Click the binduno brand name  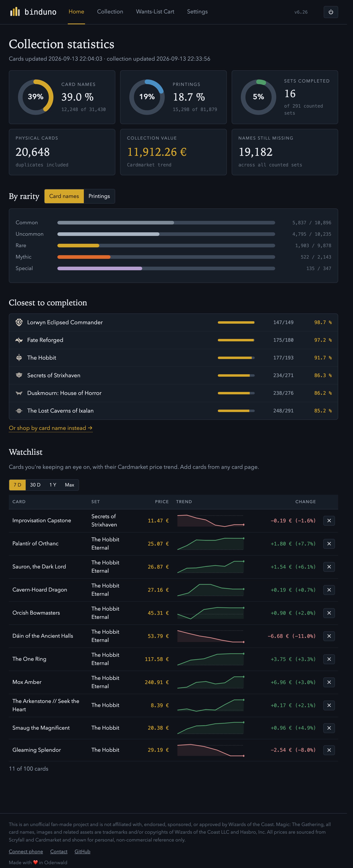pyautogui.click(x=40, y=12)
